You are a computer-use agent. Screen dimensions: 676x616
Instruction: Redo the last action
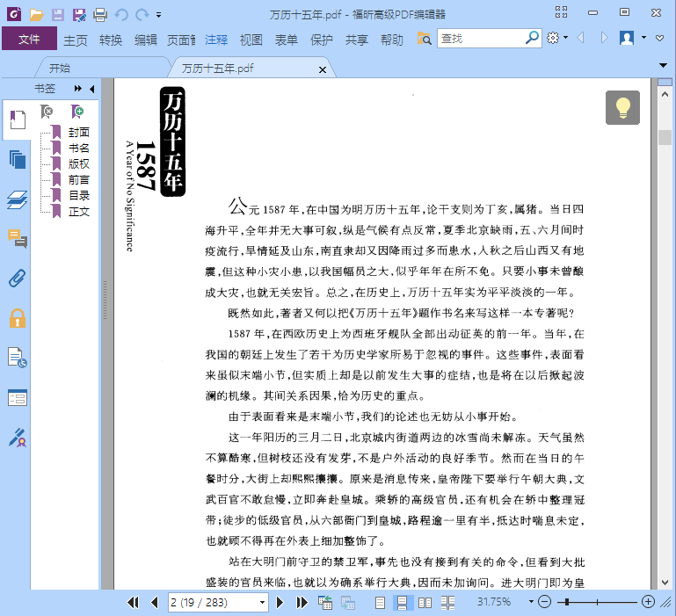click(142, 15)
